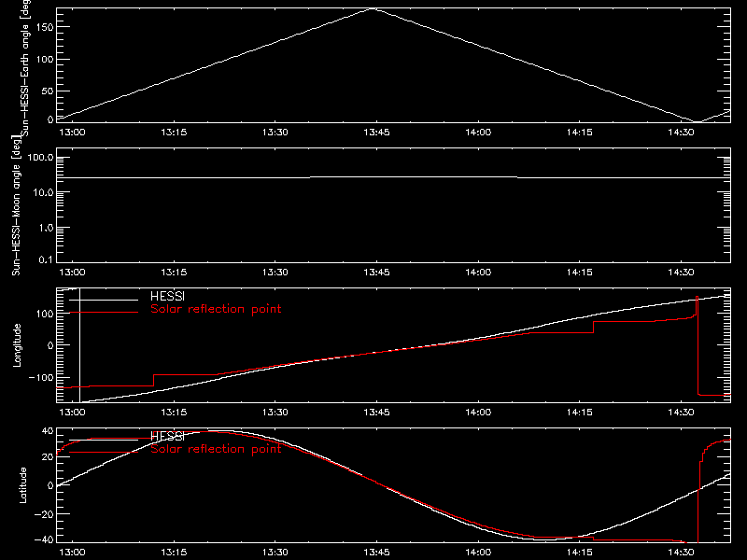
Task: Click the 50 tick label on Earth angle axis
Action: tap(48, 91)
